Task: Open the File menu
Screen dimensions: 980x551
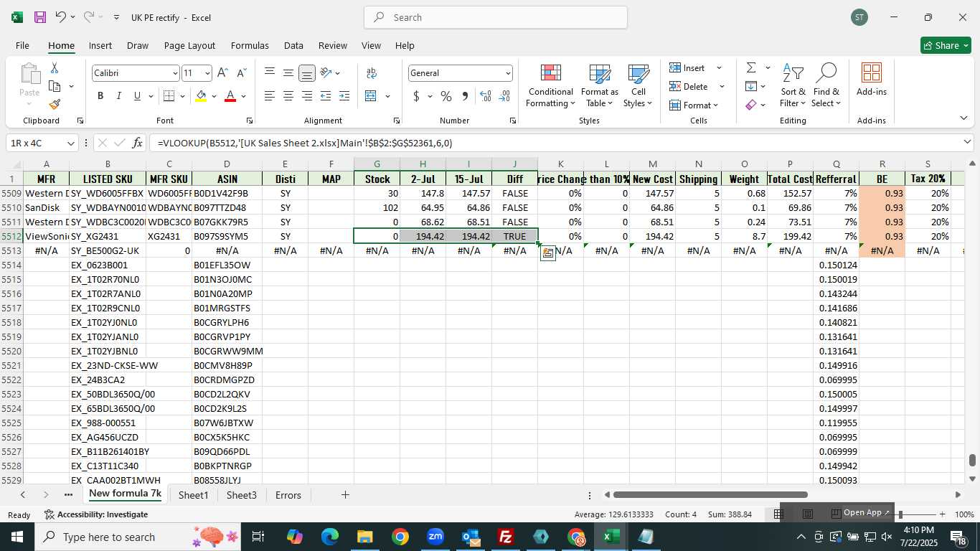Action: (22, 45)
